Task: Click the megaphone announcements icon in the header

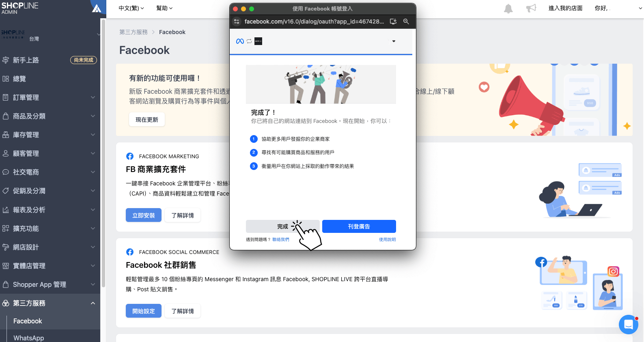Action: [x=531, y=8]
